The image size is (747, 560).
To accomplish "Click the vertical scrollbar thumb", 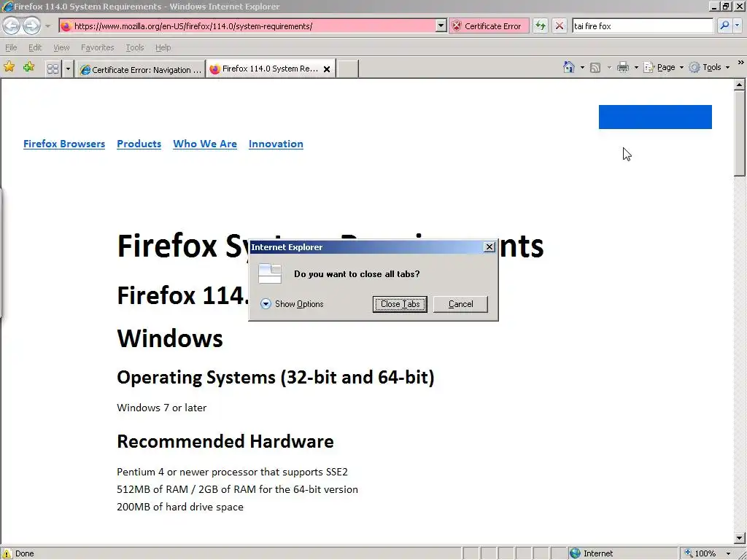I will [740, 134].
